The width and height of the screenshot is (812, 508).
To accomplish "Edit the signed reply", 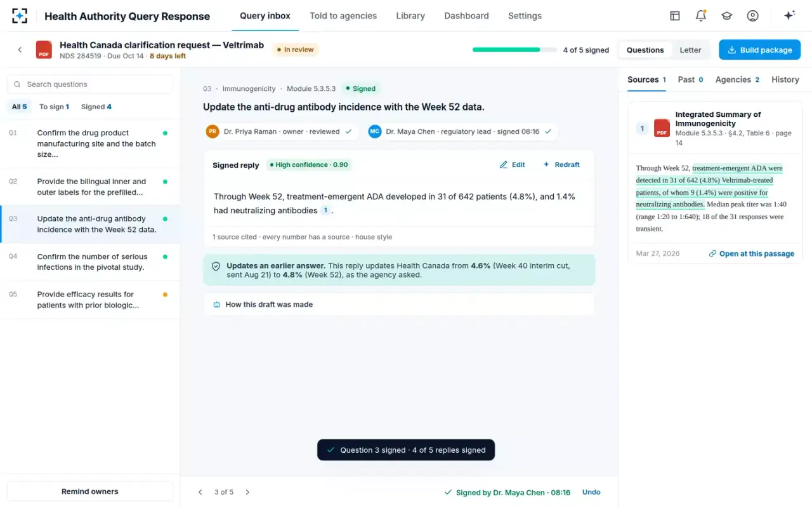I will click(513, 164).
